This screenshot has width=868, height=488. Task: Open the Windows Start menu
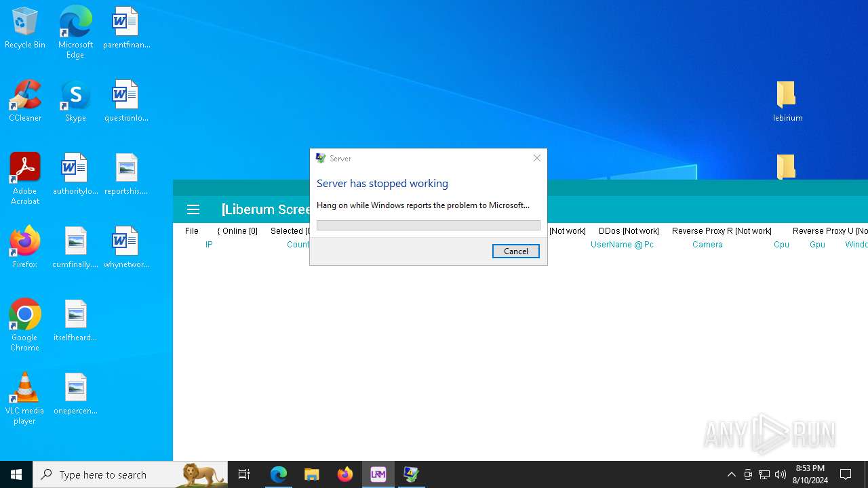16,474
